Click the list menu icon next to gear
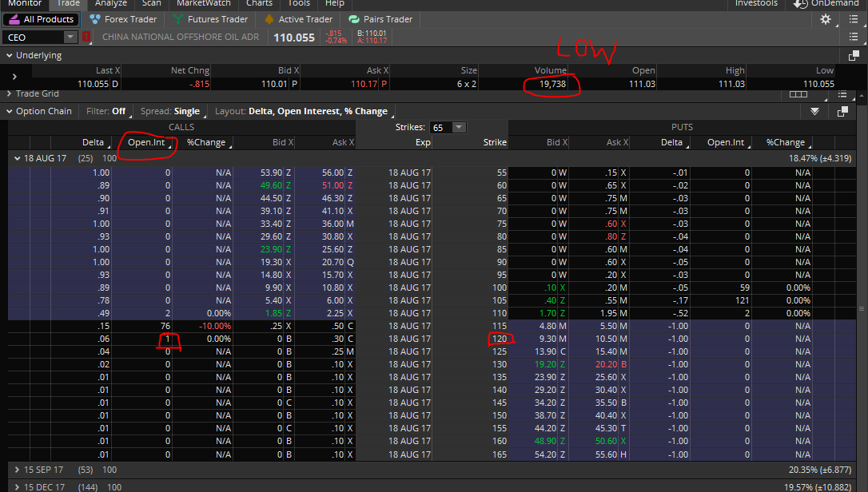Viewport: 868px width, 492px height. point(854,19)
